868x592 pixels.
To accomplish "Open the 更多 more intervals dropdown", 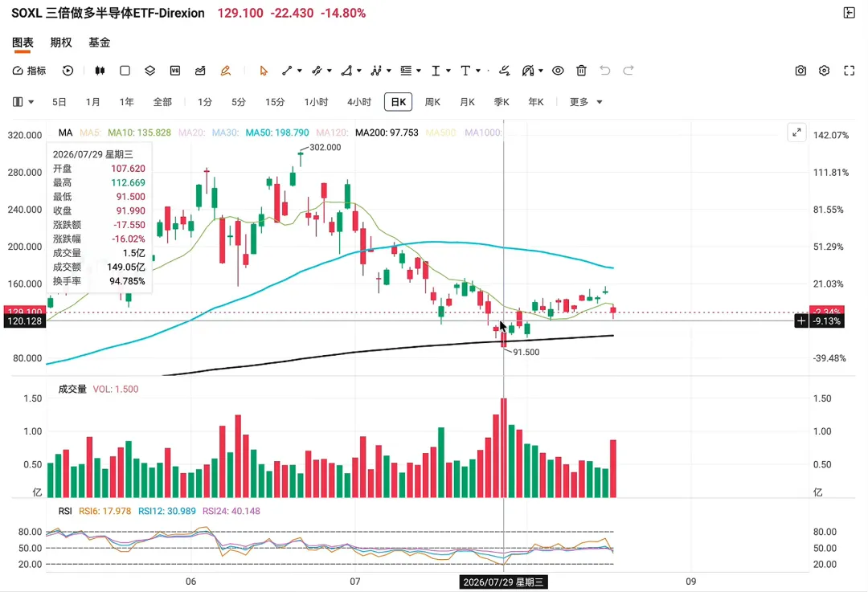I will pos(586,102).
